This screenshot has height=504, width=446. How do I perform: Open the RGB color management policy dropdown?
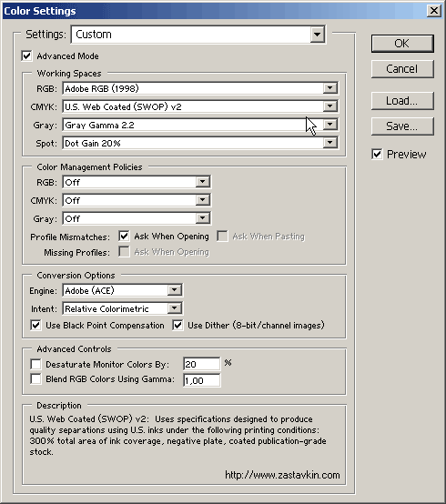(x=137, y=182)
